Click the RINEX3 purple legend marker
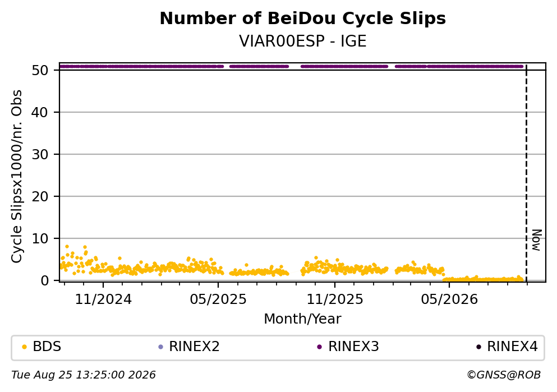 coord(319,347)
